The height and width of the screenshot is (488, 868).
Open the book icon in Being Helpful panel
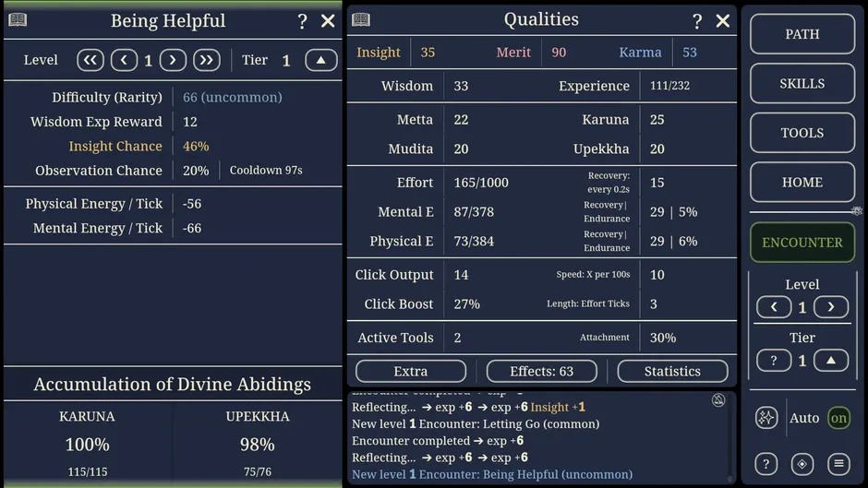point(18,20)
